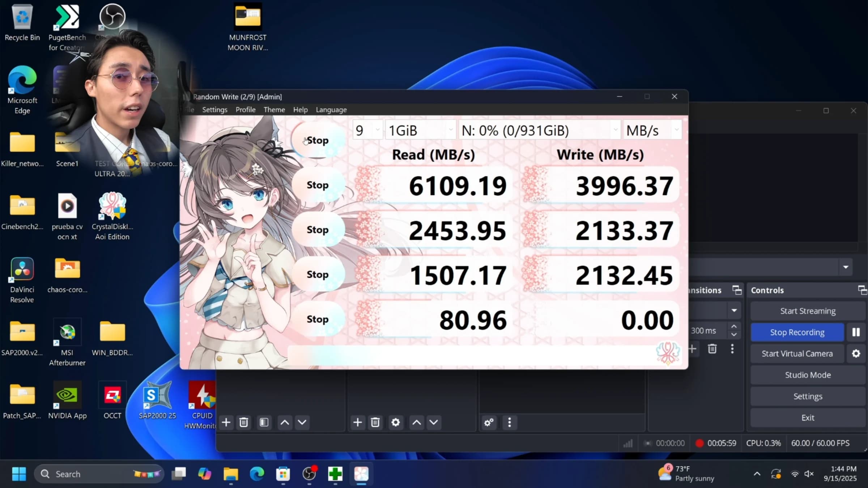
Task: Move source down arrow in OBS sources
Action: 434,422
